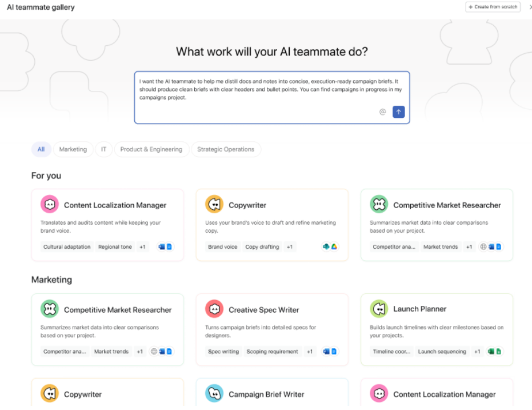532x410 pixels.
Task: Click the globe web icon on Marketing's Competitive Market Researcher
Action: tap(154, 352)
